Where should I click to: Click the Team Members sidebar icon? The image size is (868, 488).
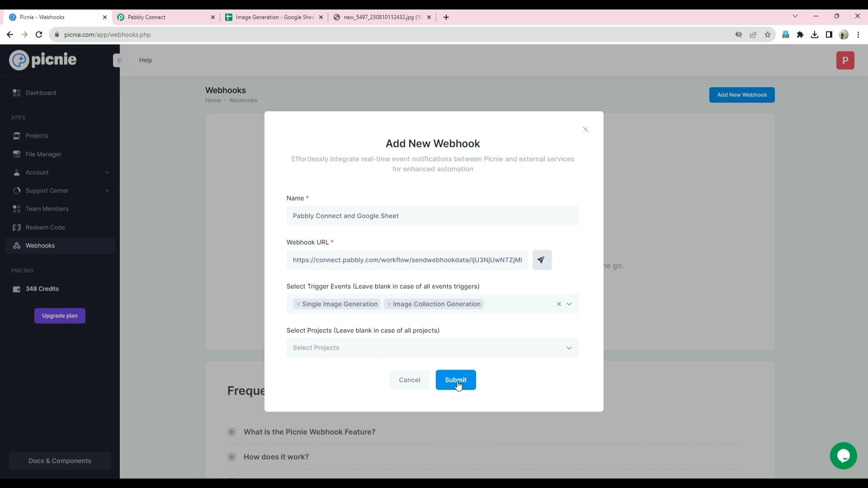click(x=15, y=209)
